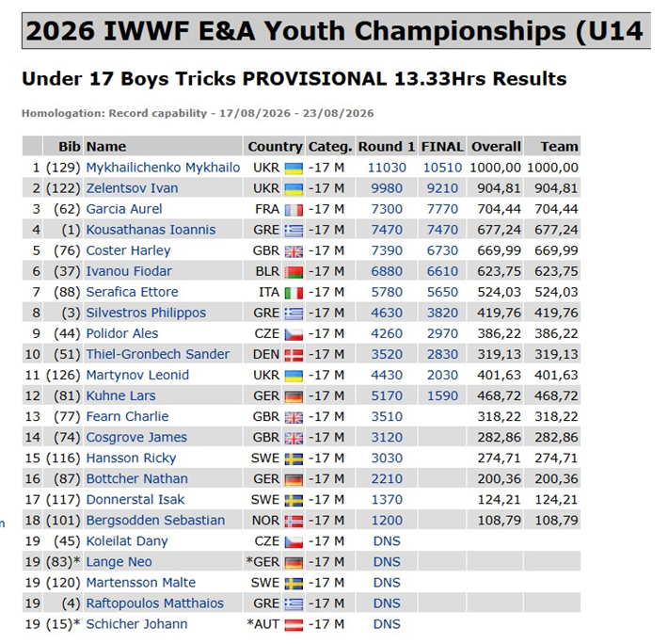Screen dimensions: 668x644
Task: Select the Overall column header
Action: click(496, 147)
